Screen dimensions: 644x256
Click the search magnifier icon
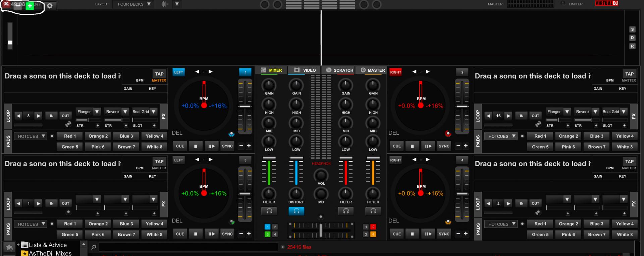tap(94, 247)
